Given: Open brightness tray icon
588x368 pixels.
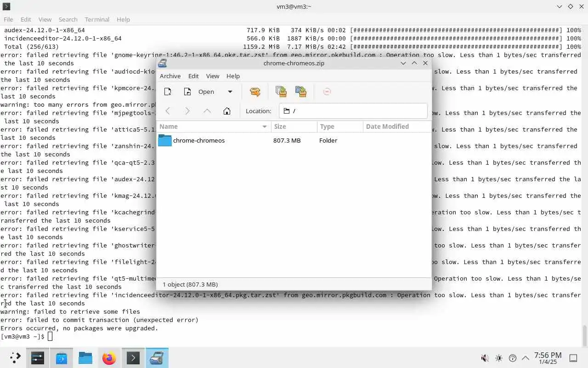Looking at the screenshot, I should [x=499, y=358].
